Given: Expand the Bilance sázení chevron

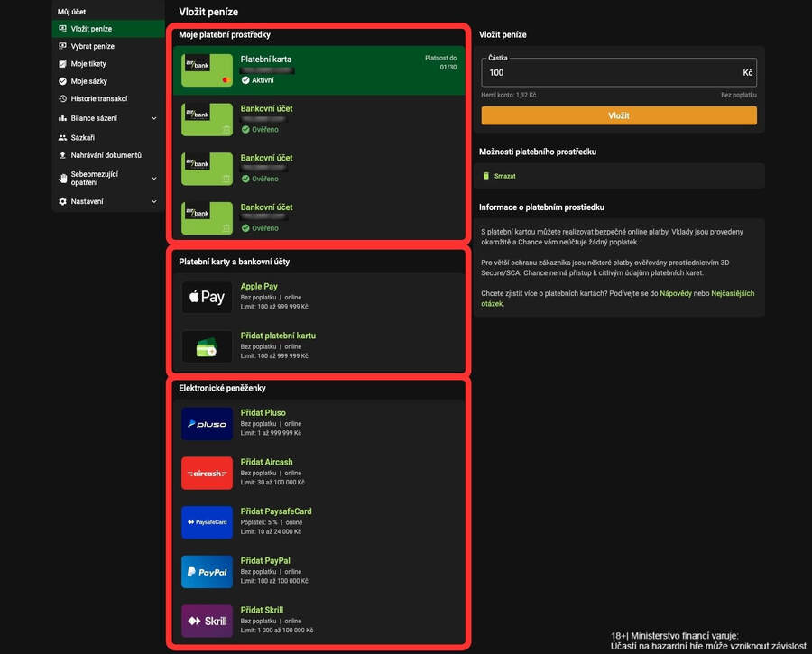Looking at the screenshot, I should (153, 118).
